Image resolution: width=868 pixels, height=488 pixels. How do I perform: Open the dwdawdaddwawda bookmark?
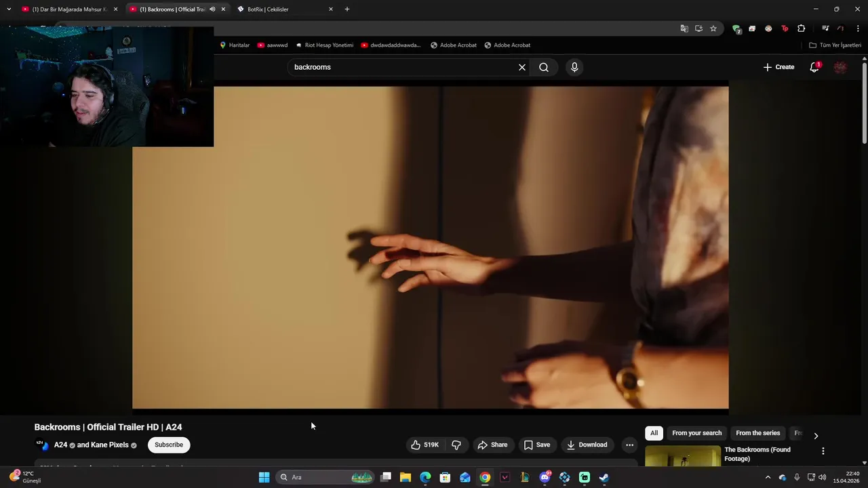pyautogui.click(x=391, y=45)
